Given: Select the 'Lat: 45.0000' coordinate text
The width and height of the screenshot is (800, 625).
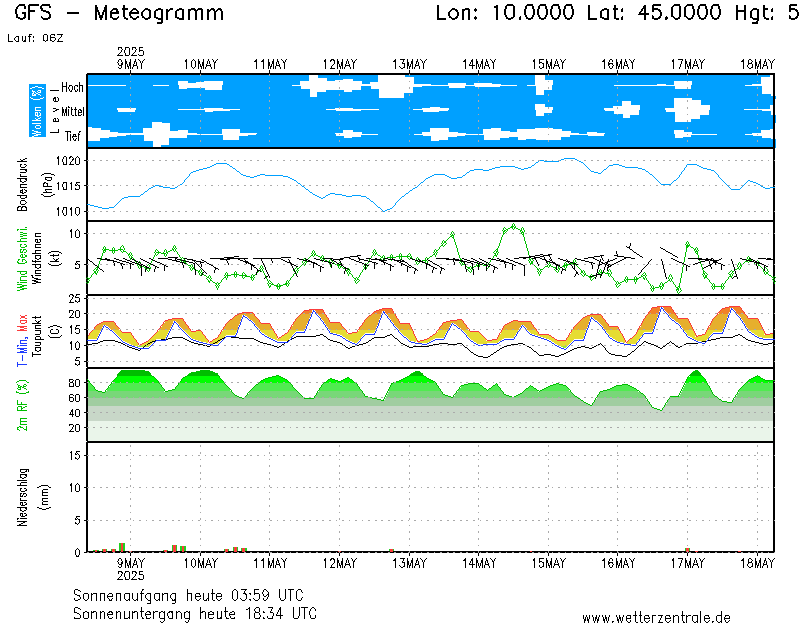Looking at the screenshot, I should pyautogui.click(x=654, y=13).
